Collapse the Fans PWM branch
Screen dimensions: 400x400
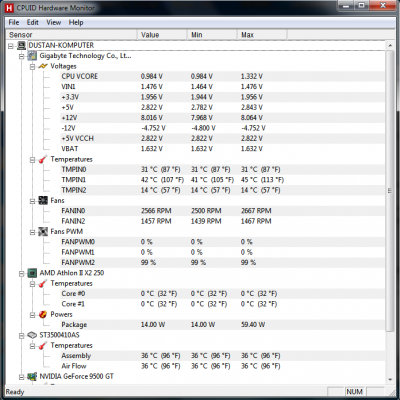coord(33,232)
